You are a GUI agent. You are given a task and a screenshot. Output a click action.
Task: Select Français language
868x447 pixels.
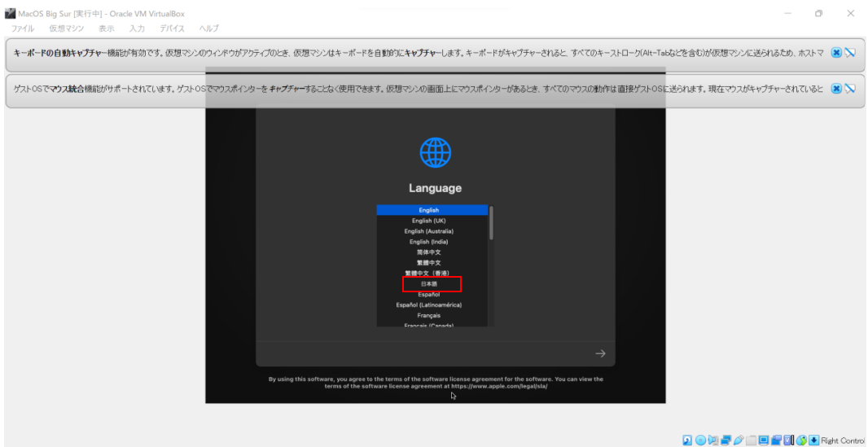point(432,315)
